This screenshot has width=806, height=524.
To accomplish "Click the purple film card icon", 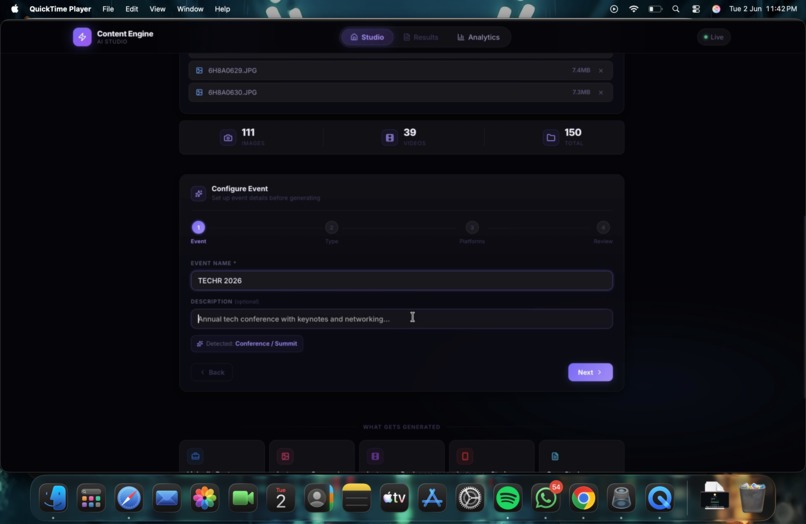I will pos(375,456).
